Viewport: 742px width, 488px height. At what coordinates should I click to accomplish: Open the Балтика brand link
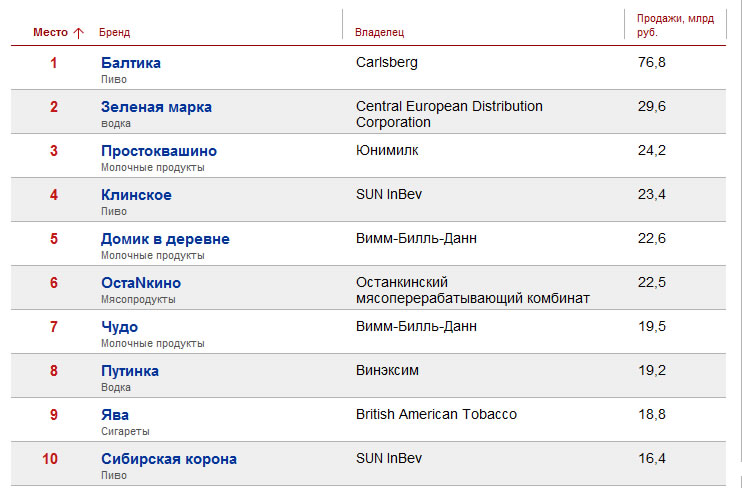pos(131,63)
